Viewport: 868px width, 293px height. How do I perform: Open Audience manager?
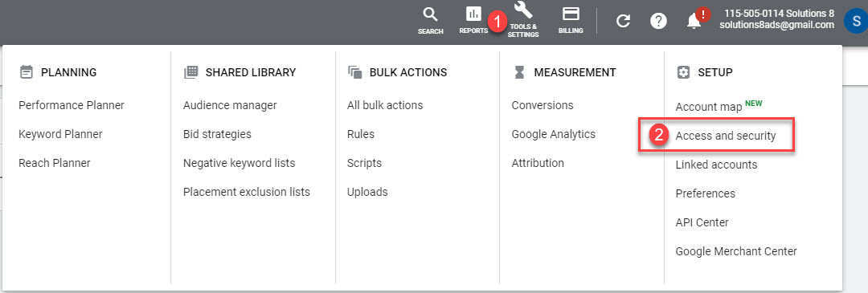pyautogui.click(x=230, y=105)
